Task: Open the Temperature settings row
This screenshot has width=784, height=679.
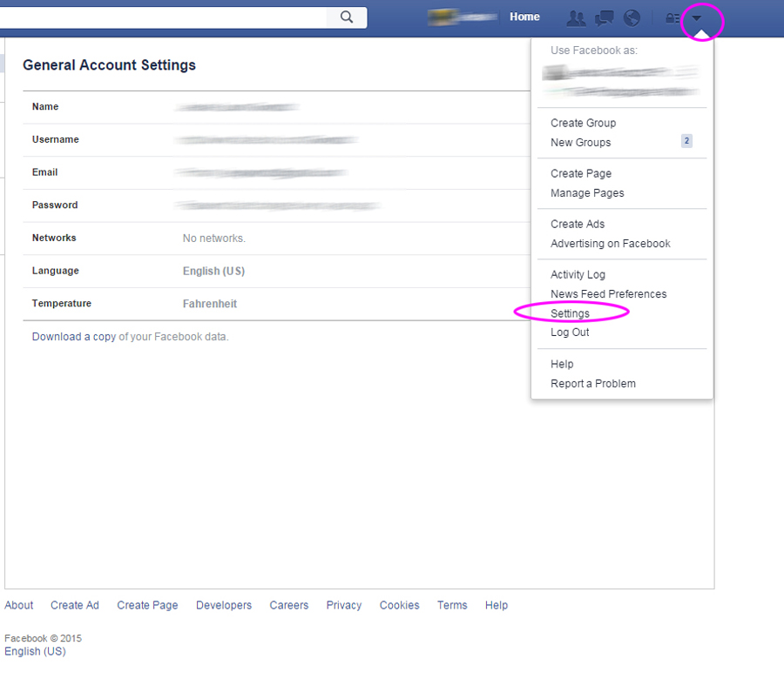Action: [x=276, y=304]
